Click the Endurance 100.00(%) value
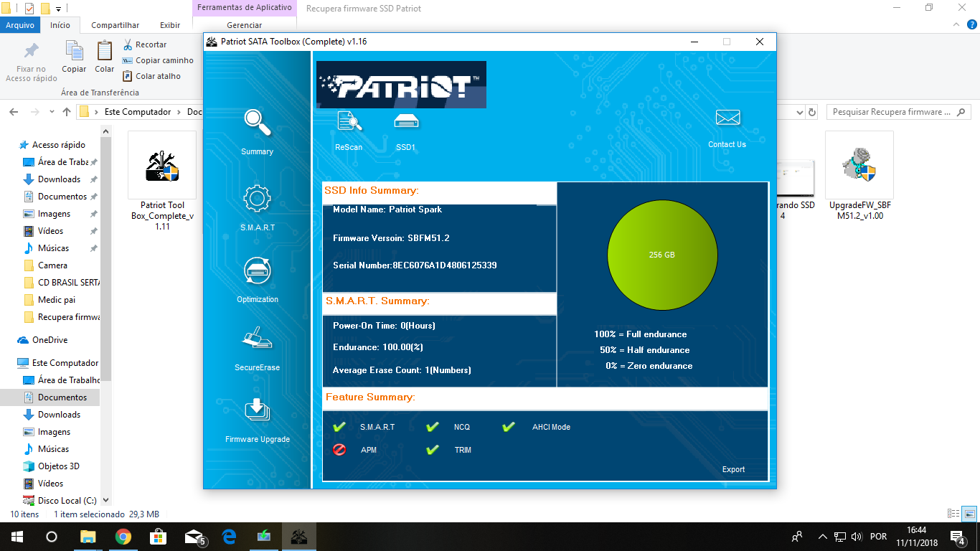This screenshot has width=980, height=551. click(x=378, y=347)
